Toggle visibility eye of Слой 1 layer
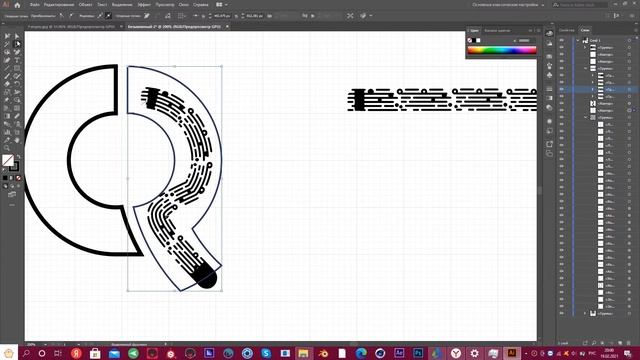 [x=562, y=40]
